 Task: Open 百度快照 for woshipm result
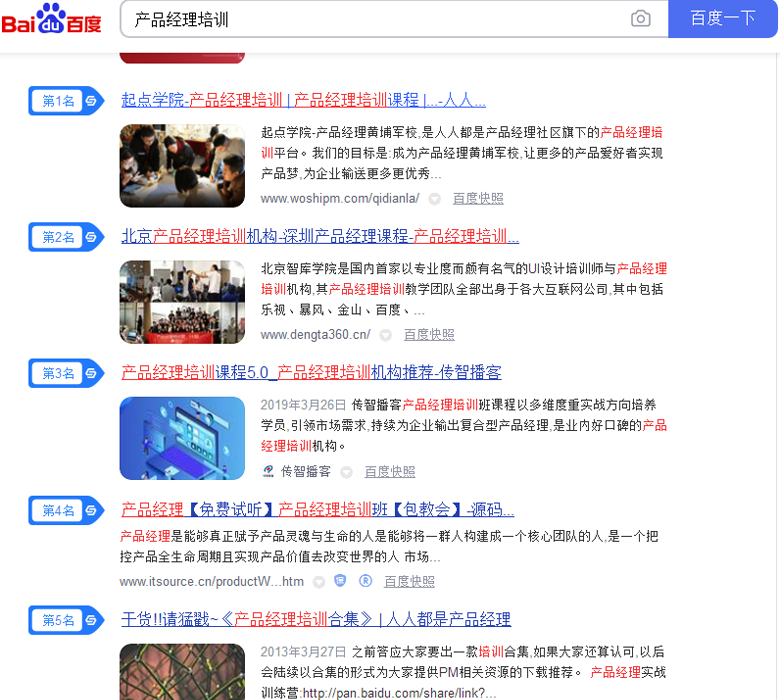tap(478, 199)
